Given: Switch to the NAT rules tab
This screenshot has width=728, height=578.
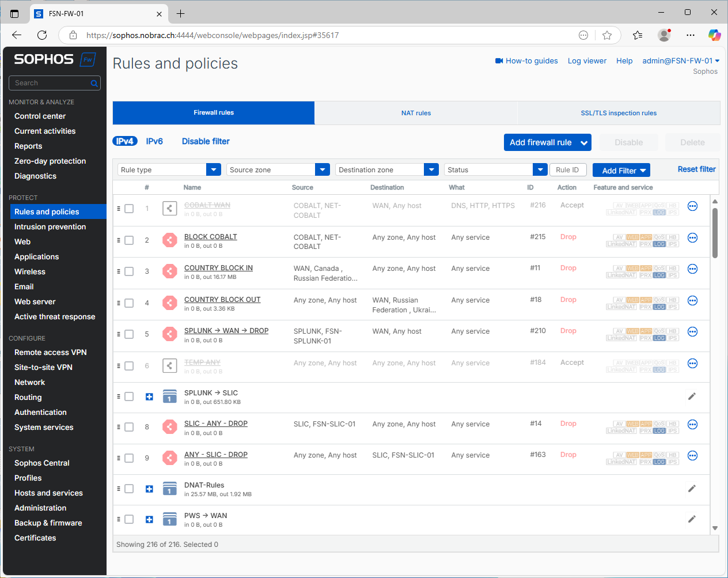Looking at the screenshot, I should coord(416,113).
